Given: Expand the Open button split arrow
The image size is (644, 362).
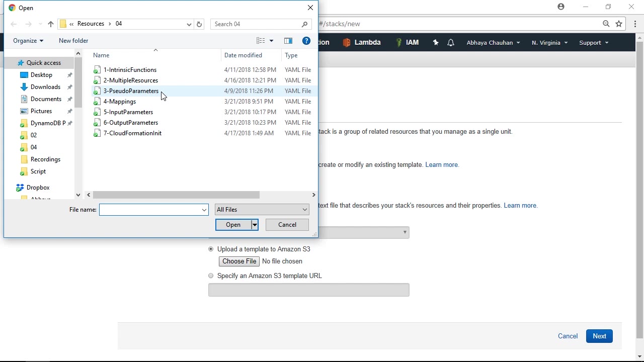Looking at the screenshot, I should pos(255,225).
